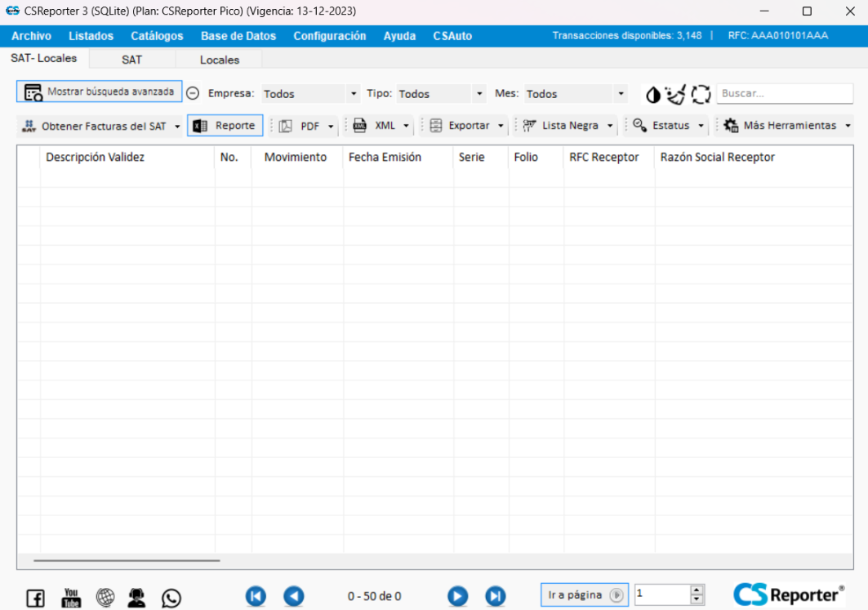
Task: Open the WhatsApp contact icon
Action: (171, 598)
